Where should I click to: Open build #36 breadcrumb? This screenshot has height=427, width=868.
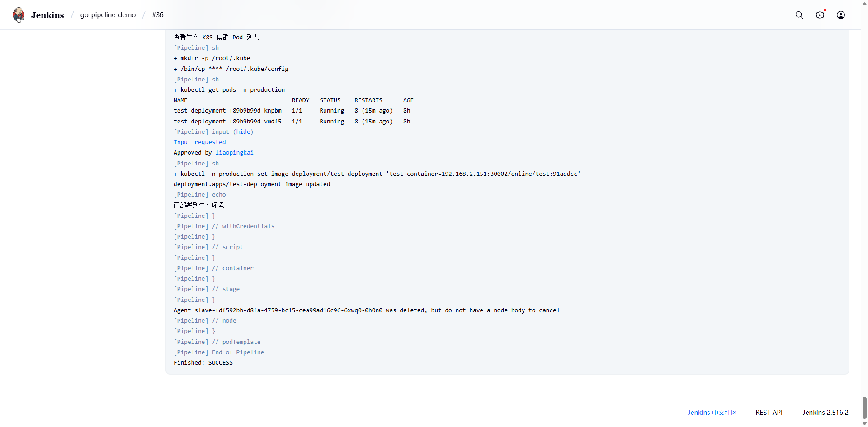tap(158, 15)
